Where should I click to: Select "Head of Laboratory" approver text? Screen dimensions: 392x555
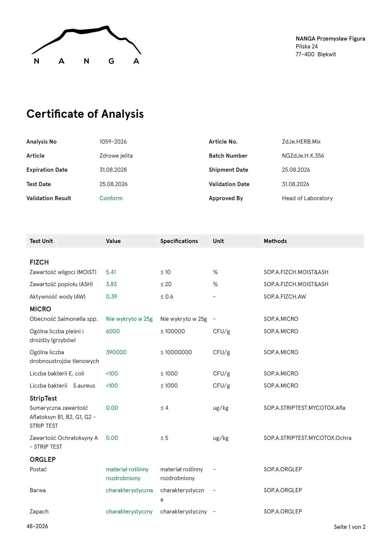point(307,198)
